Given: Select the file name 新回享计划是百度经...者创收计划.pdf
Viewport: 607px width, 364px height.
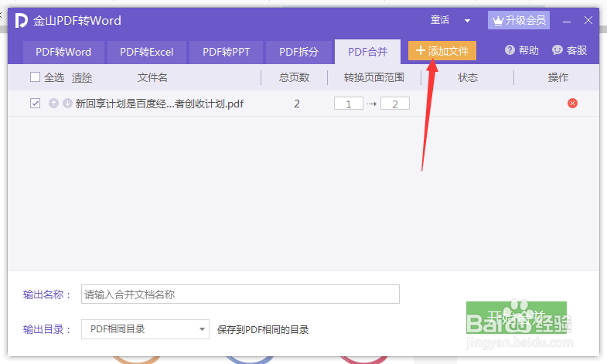Looking at the screenshot, I should 159,104.
